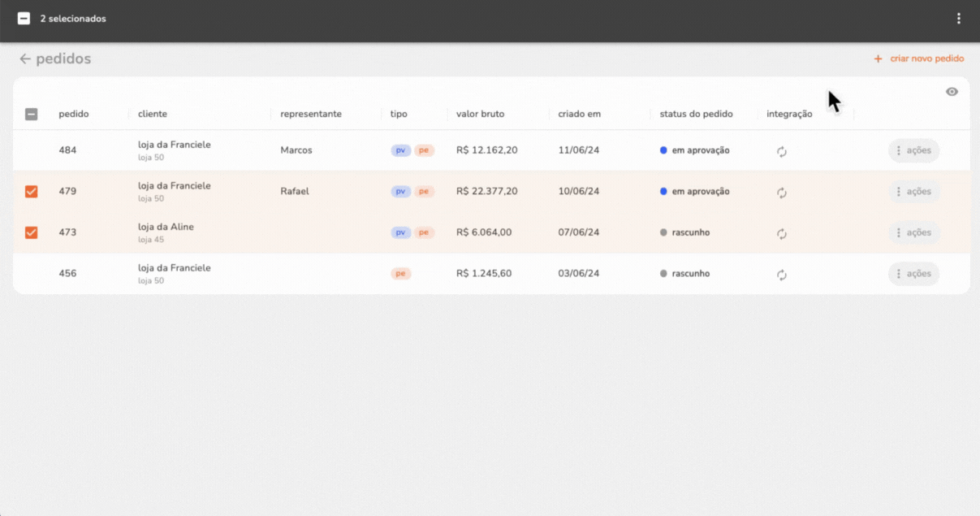Expand ações menu for order 456
The image size is (980, 516).
point(913,274)
